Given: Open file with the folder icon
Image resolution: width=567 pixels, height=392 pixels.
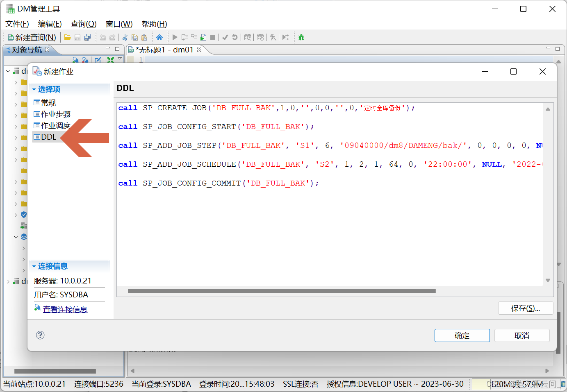Looking at the screenshot, I should [x=67, y=37].
